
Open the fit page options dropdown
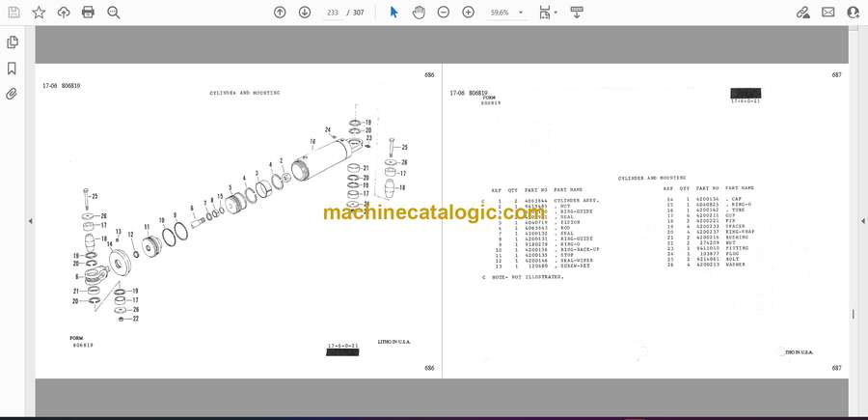(548, 13)
